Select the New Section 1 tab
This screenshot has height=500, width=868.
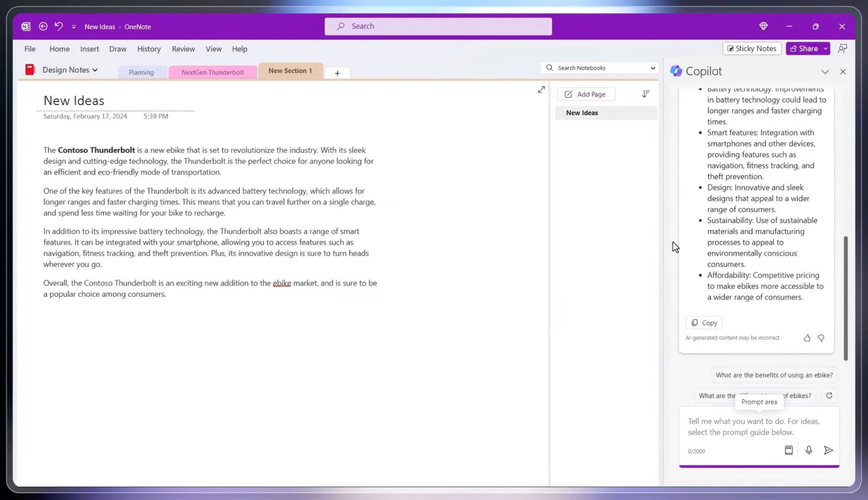coord(290,71)
